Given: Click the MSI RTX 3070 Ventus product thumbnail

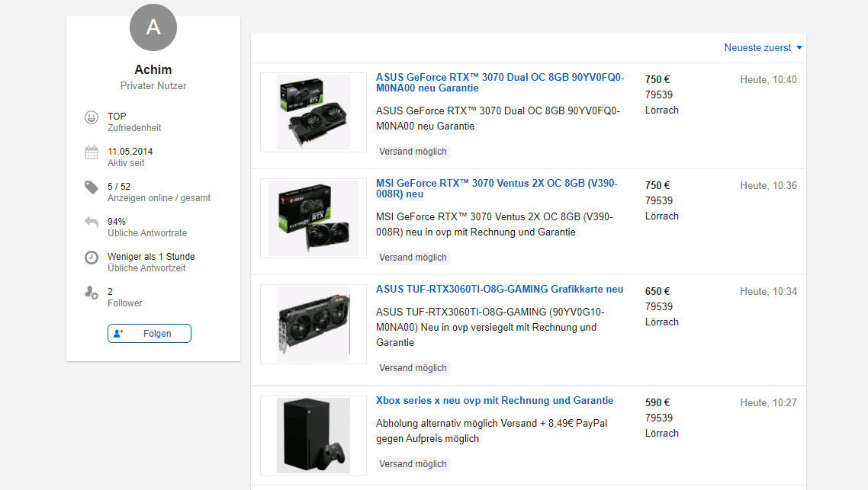Looking at the screenshot, I should tap(313, 218).
